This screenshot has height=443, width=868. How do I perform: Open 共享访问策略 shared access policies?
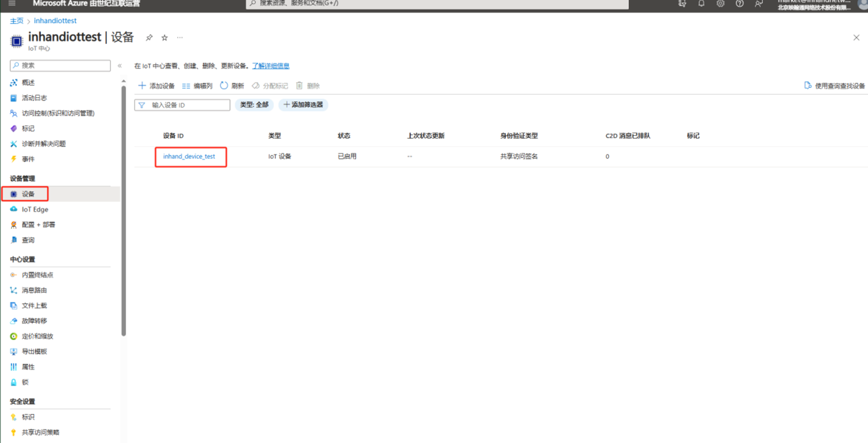[40, 432]
